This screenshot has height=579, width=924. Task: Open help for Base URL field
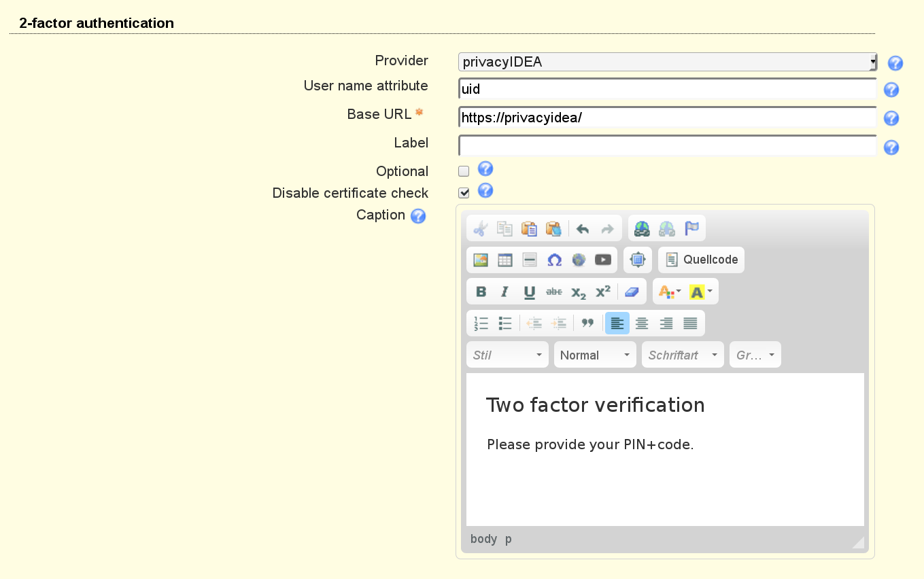click(891, 118)
